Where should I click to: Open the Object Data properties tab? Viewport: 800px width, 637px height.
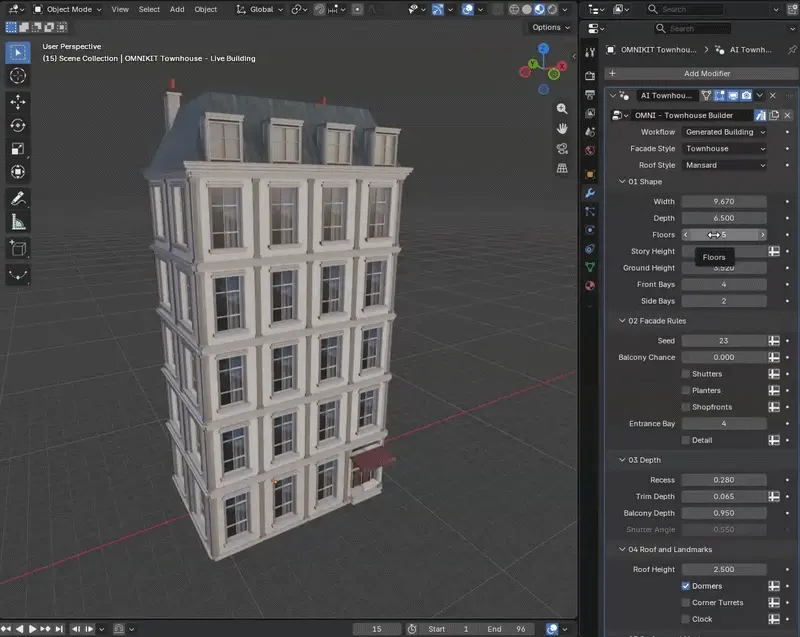pos(590,267)
